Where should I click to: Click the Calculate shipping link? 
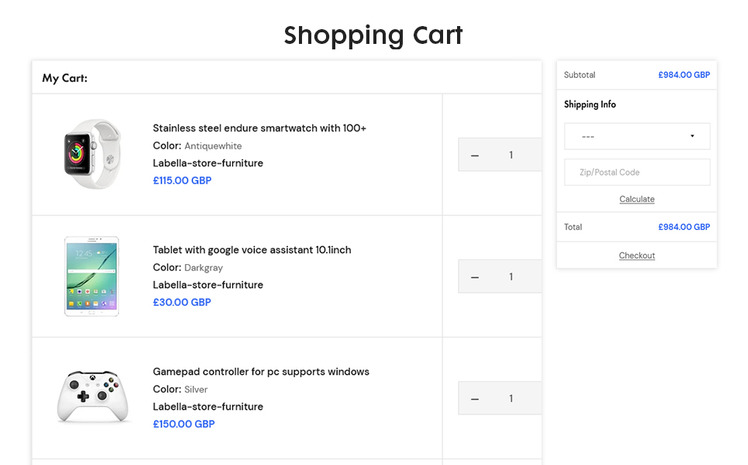tap(637, 199)
